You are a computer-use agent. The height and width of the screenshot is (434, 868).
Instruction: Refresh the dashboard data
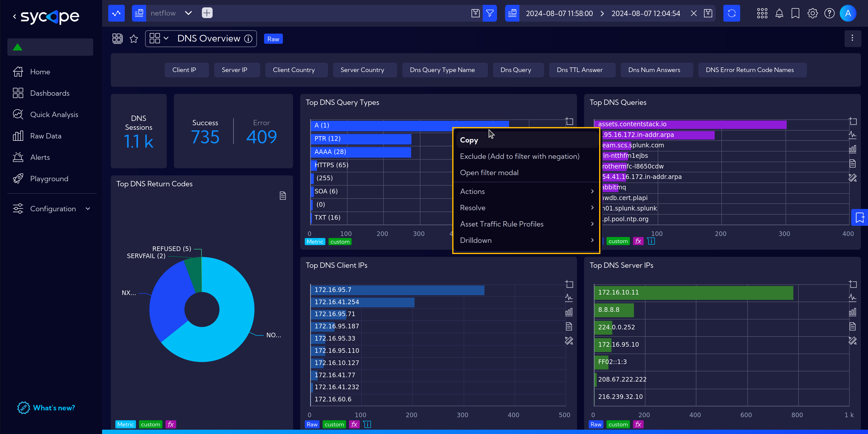click(732, 13)
